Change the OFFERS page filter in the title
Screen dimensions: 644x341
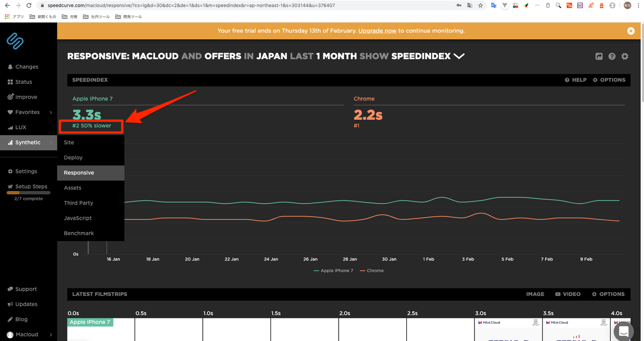tap(223, 56)
